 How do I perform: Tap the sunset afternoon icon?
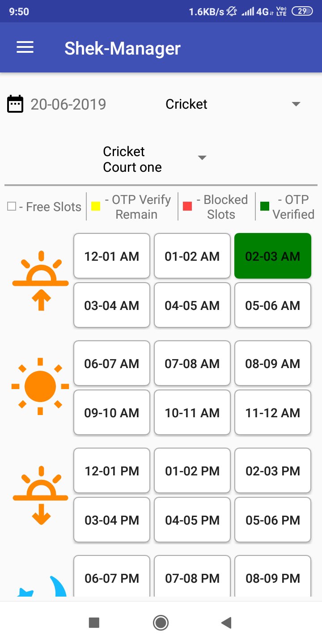pos(41,495)
